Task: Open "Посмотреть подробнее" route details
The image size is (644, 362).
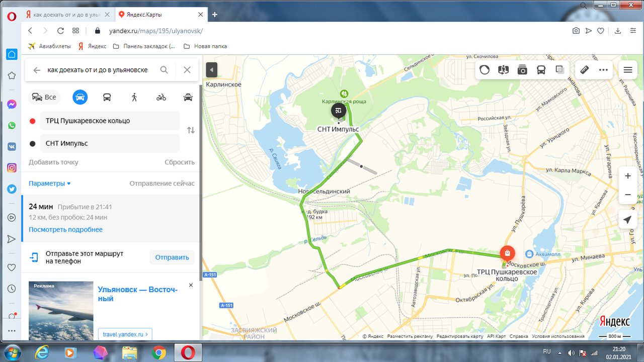Action: [65, 230]
